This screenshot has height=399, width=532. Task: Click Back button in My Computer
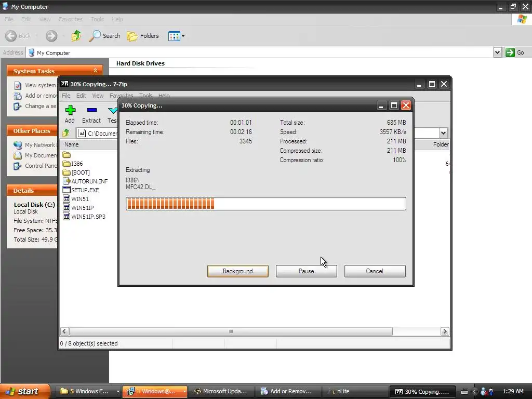(x=18, y=36)
